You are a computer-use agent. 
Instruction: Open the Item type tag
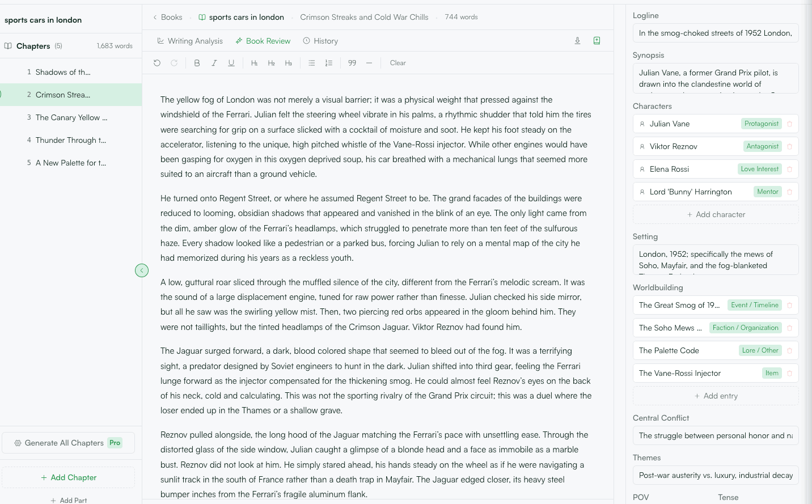[772, 373]
